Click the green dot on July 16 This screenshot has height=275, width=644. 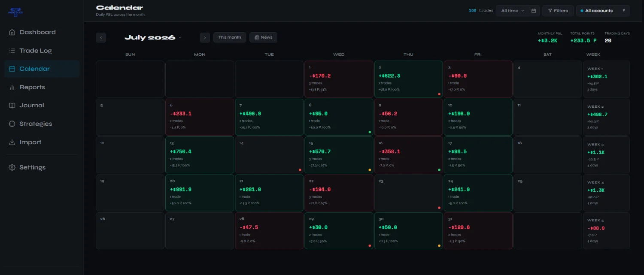439,170
